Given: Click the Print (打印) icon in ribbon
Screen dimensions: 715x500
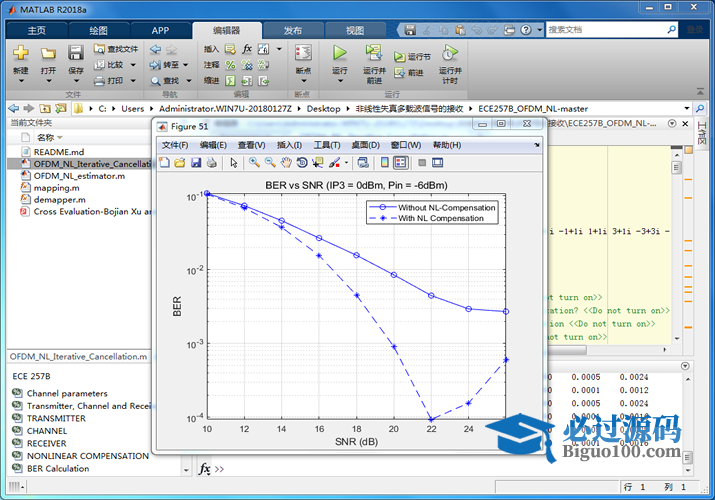Looking at the screenshot, I should [99, 81].
